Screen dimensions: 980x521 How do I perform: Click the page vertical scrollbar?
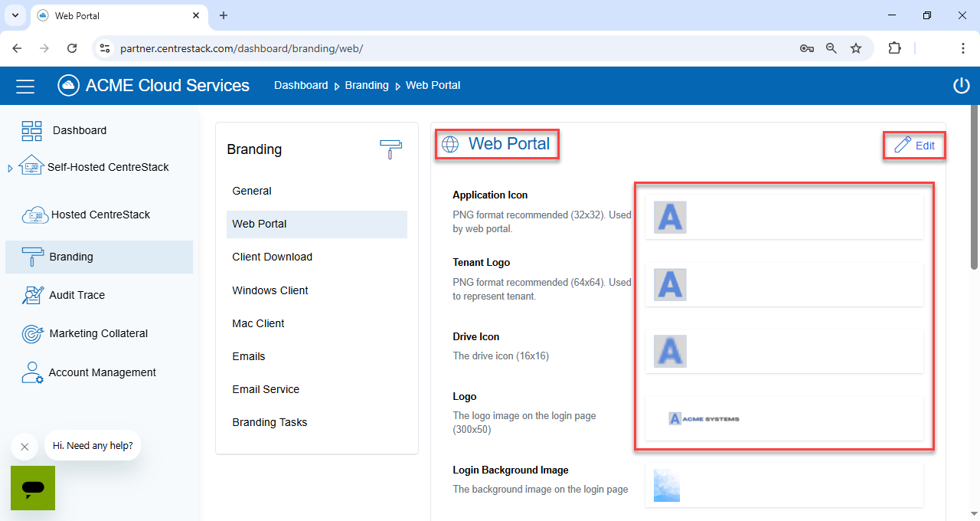(x=974, y=188)
